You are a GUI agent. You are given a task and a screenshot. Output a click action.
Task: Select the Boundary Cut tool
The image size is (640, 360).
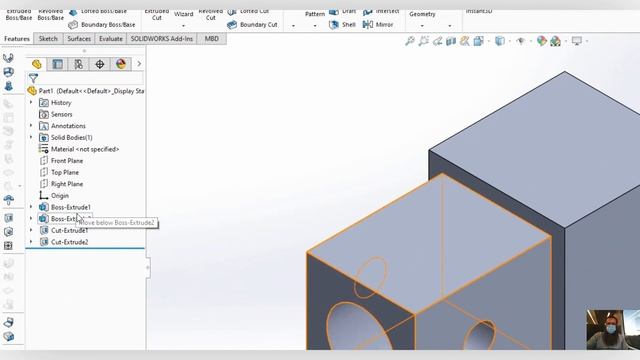[x=252, y=25]
